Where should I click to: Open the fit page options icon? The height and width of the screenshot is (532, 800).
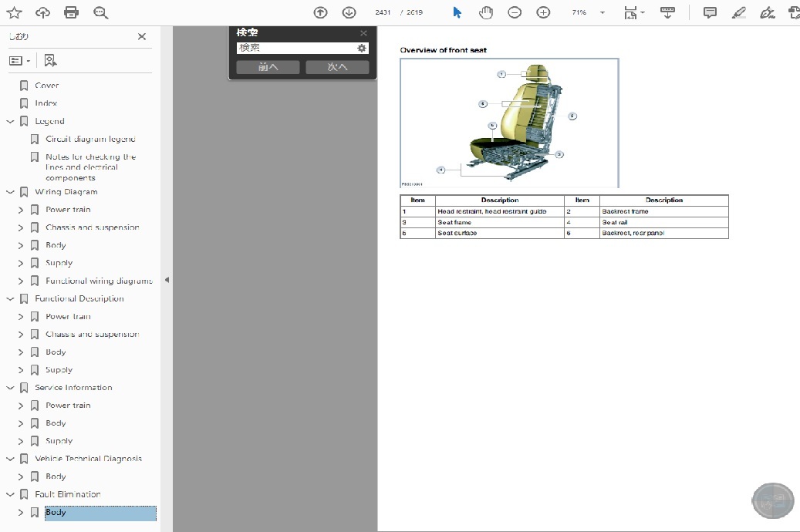pos(634,12)
